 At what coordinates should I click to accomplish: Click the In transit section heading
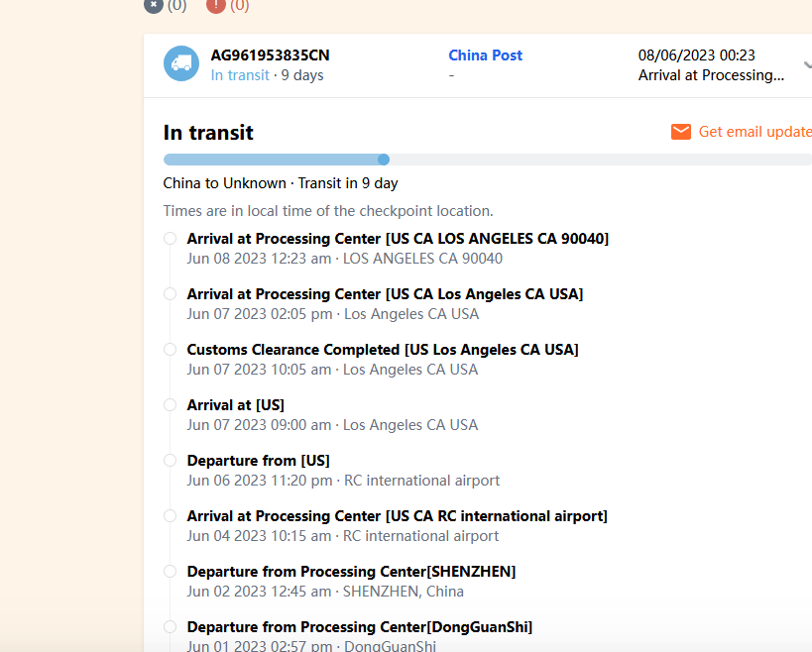point(208,133)
